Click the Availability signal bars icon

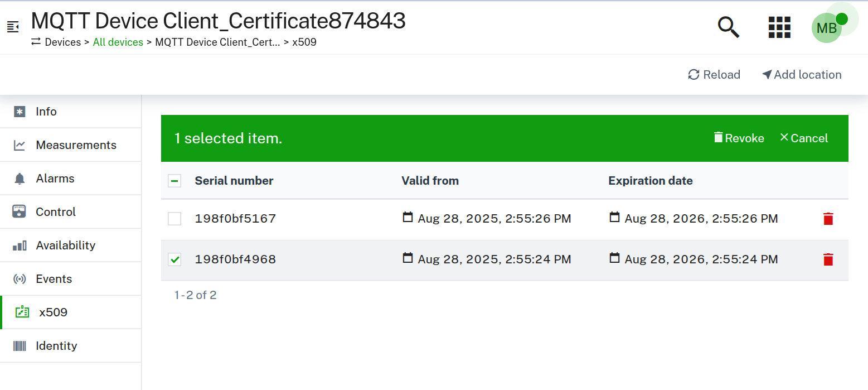(19, 245)
